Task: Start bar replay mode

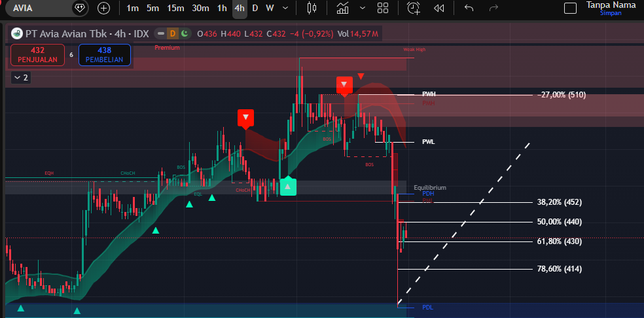Action: tap(438, 8)
